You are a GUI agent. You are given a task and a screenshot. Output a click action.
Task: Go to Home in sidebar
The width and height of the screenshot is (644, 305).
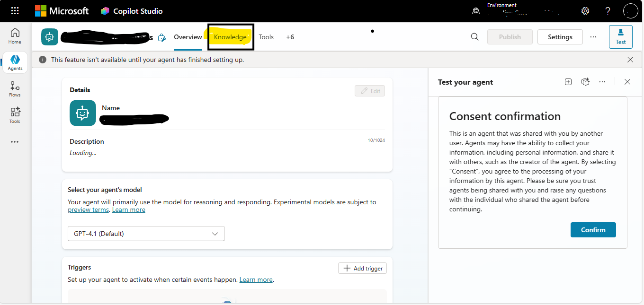click(15, 36)
